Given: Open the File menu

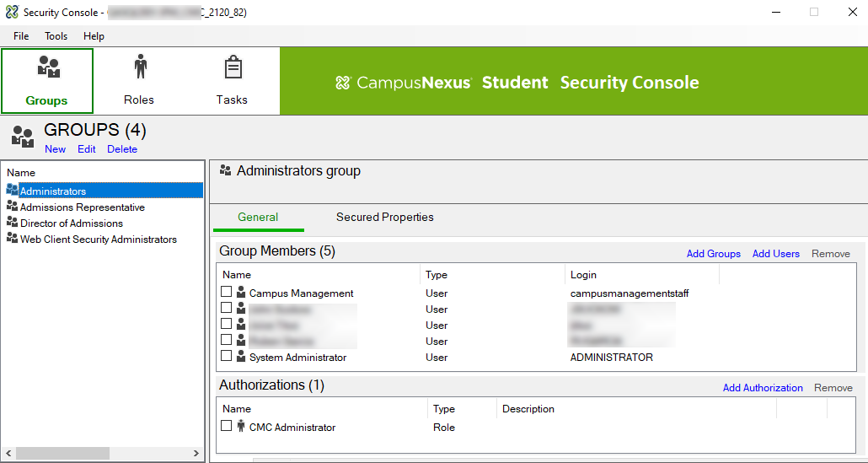Looking at the screenshot, I should [21, 36].
